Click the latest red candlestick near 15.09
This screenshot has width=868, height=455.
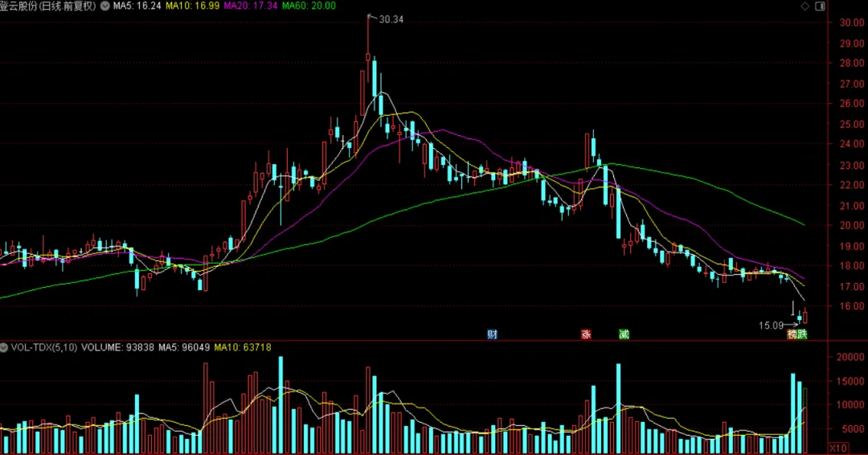tap(805, 316)
